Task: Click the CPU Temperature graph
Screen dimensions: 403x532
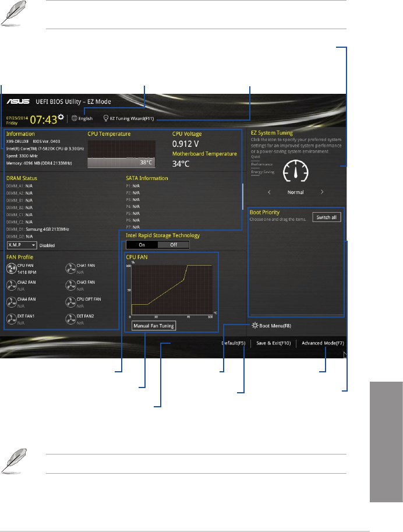Action: [x=122, y=154]
